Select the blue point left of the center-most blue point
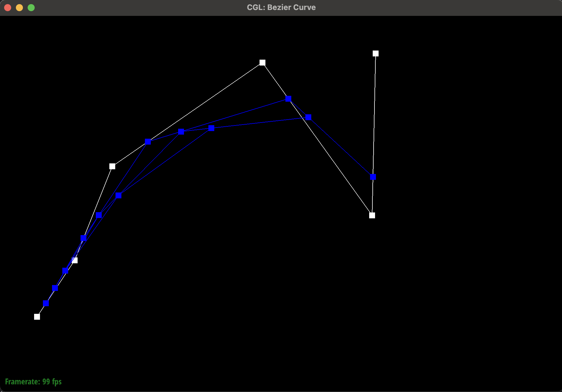The image size is (562, 392). coord(211,128)
